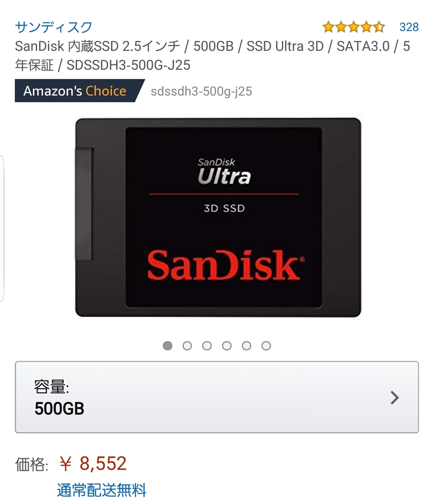Viewport: 433px width, 504px height.
Task: Switch to the second image carousel dot
Action: click(x=187, y=346)
